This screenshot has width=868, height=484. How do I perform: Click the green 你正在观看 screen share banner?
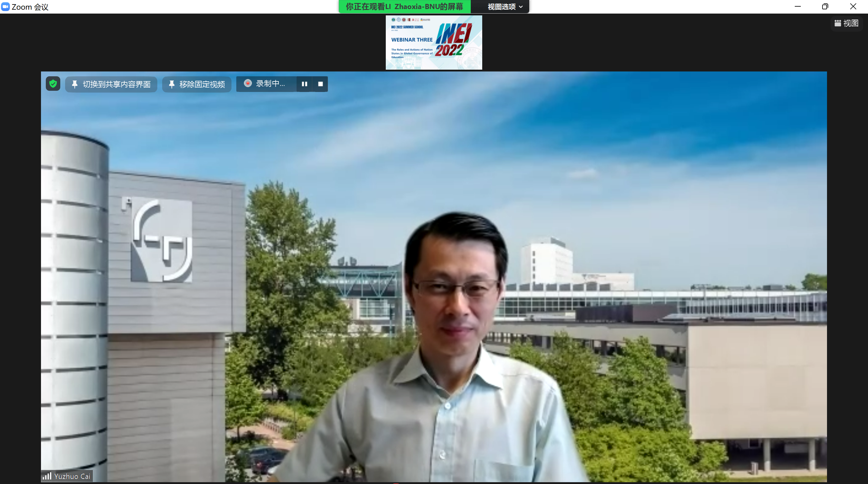404,7
